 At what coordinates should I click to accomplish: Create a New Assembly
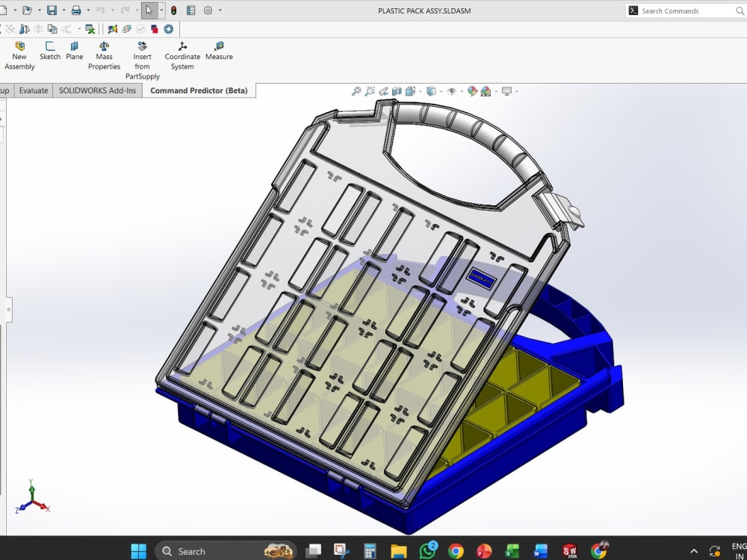coord(19,56)
